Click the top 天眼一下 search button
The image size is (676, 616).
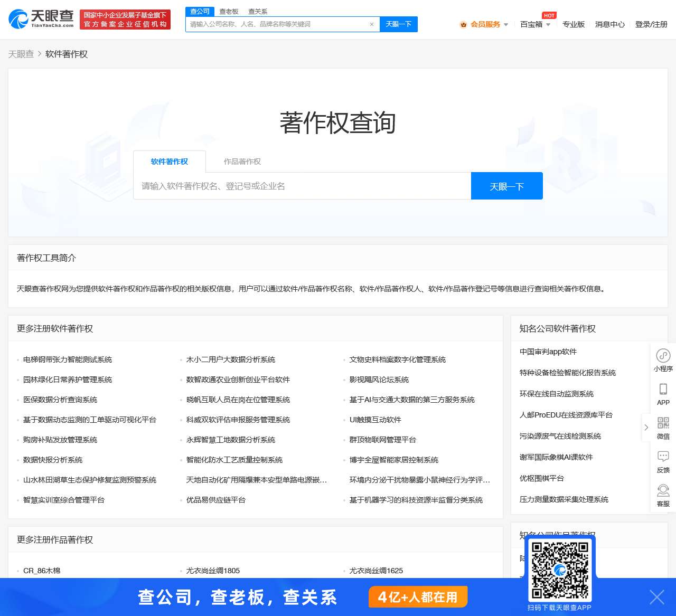click(399, 24)
